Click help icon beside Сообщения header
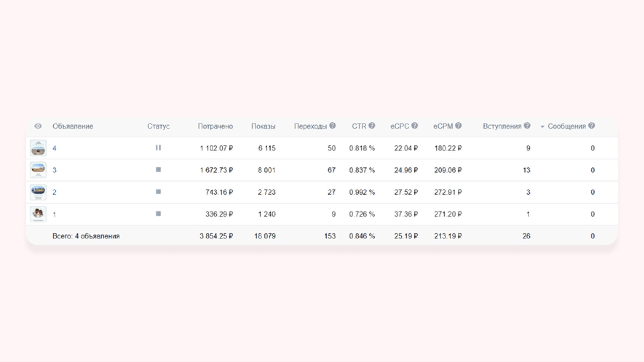 (592, 126)
